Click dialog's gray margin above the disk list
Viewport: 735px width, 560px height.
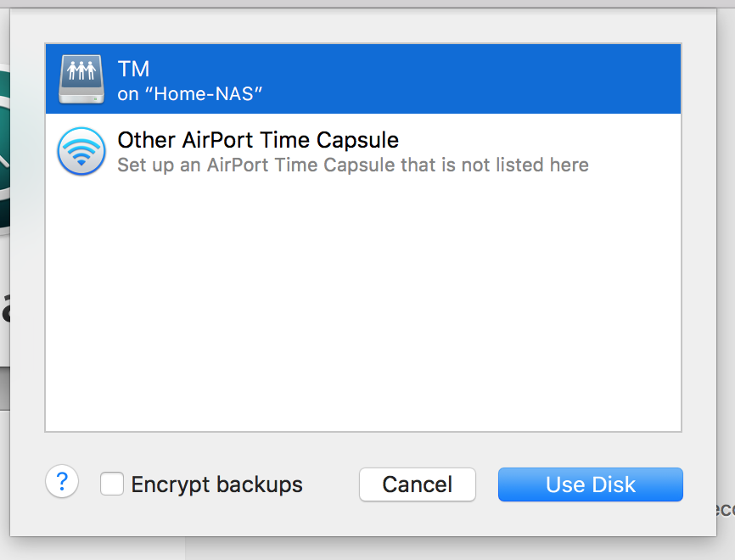(363, 25)
